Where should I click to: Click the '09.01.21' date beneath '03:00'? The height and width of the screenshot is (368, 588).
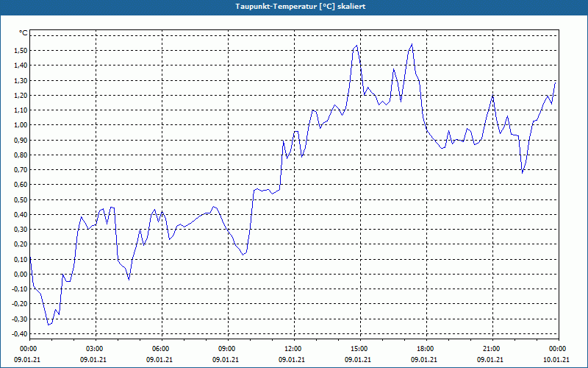tap(93, 360)
